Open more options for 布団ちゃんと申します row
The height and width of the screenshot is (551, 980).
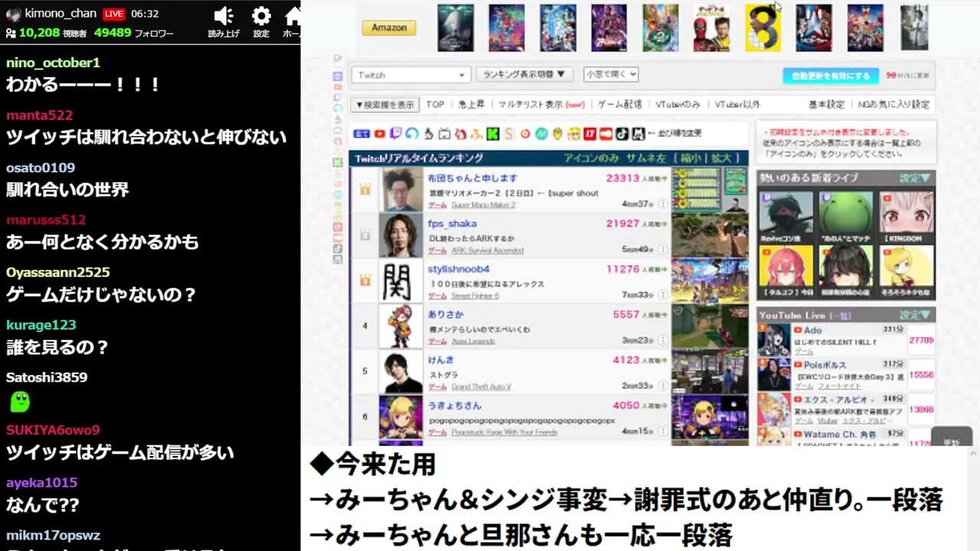(663, 204)
